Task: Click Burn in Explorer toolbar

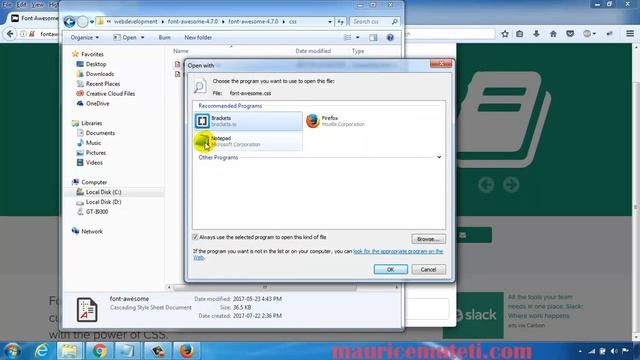Action: click(x=164, y=38)
